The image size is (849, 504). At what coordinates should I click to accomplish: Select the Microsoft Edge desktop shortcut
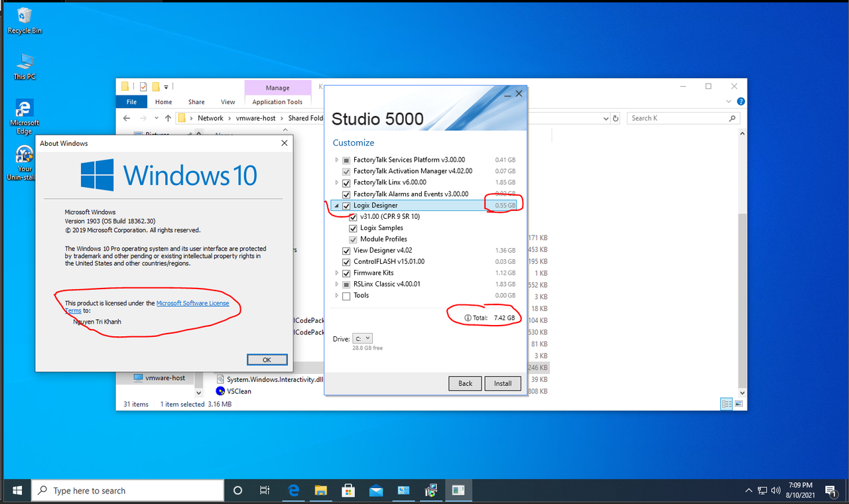(25, 117)
